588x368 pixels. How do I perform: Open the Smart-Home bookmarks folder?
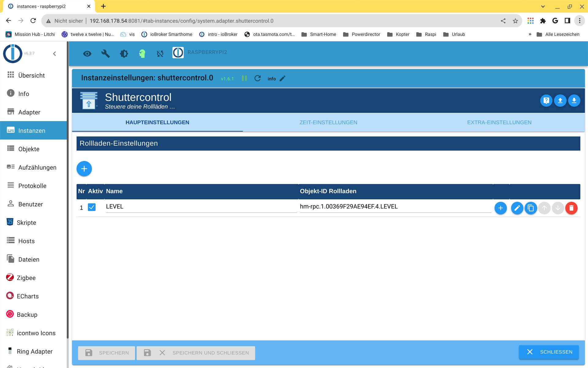tap(319, 34)
